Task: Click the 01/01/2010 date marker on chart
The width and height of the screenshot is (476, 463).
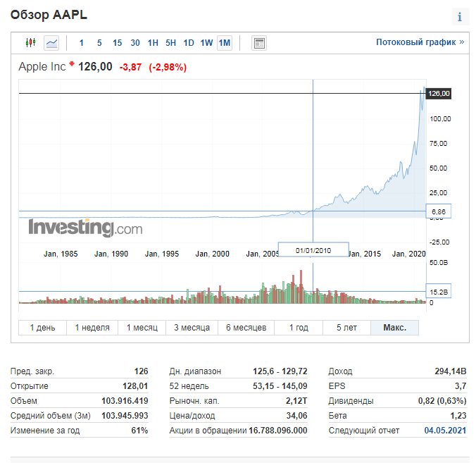Action: (313, 249)
